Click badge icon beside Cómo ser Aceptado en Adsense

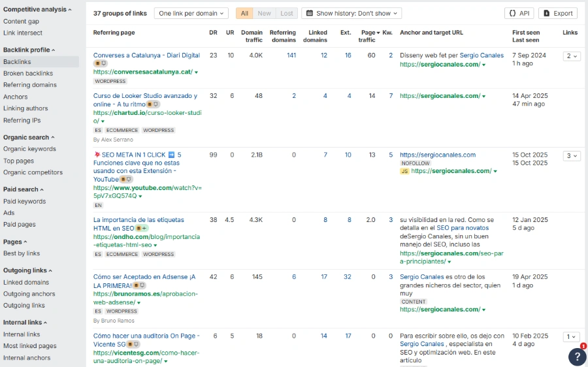(x=140, y=285)
